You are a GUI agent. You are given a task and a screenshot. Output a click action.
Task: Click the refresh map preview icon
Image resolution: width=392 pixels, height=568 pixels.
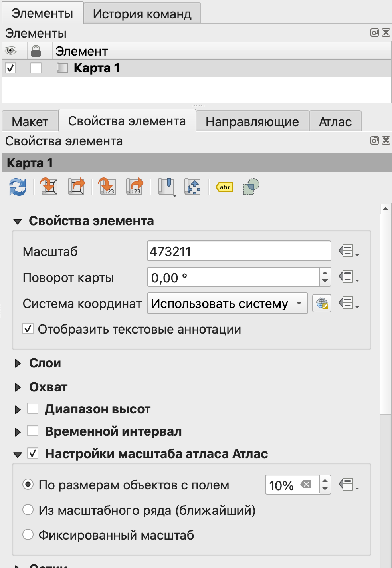tap(18, 187)
